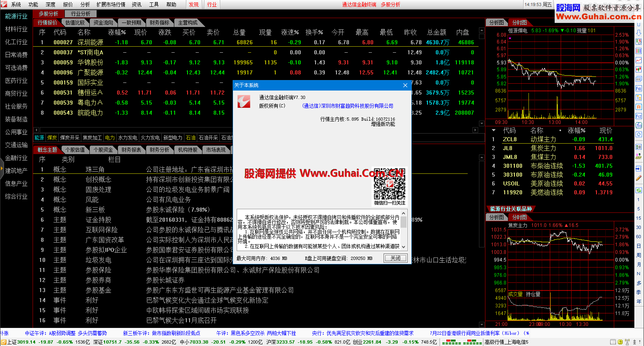This screenshot has height=346, width=644.
Task: Click up arrow in About dialog text box
Action: (404, 212)
